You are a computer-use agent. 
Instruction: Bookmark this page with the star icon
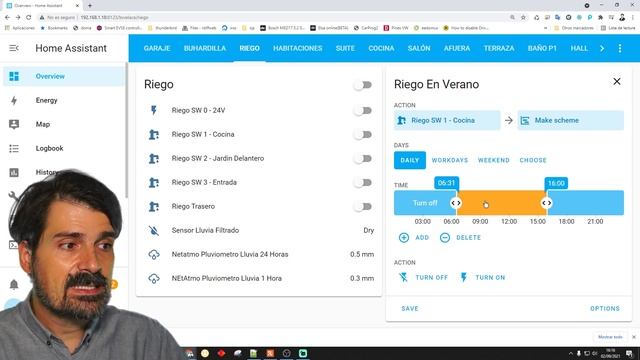click(x=523, y=18)
